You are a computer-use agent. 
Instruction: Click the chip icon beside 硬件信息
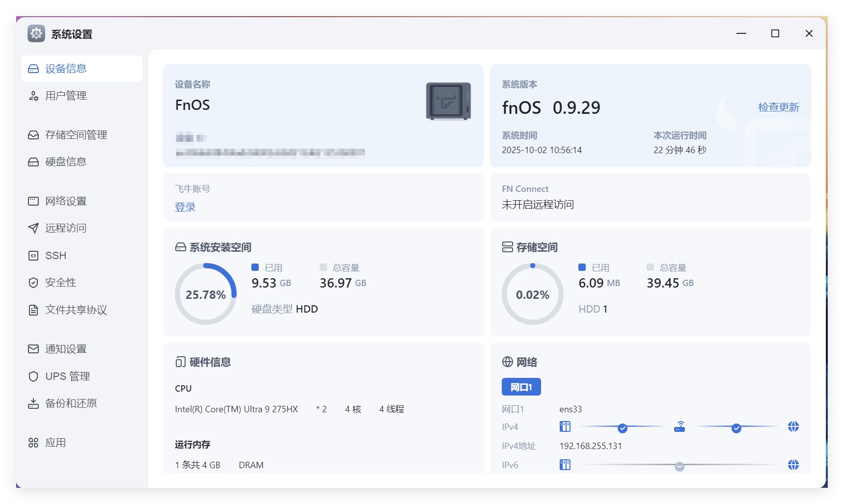tap(181, 362)
